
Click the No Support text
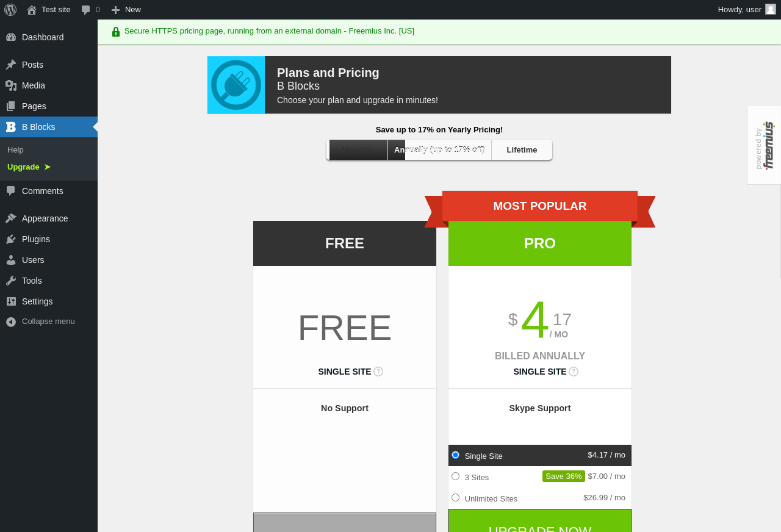point(345,408)
